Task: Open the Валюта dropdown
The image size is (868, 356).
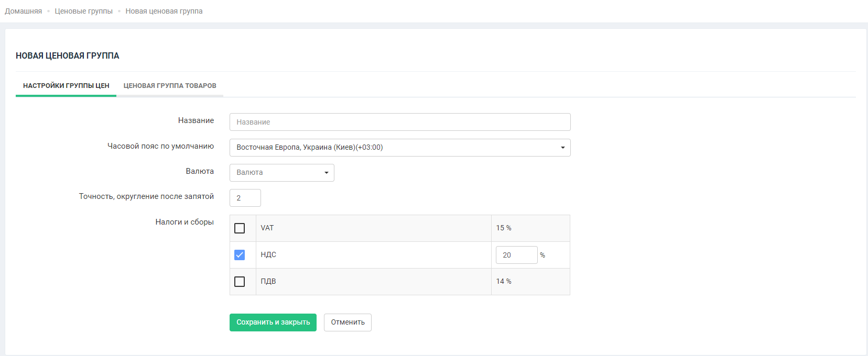Action: coord(281,173)
